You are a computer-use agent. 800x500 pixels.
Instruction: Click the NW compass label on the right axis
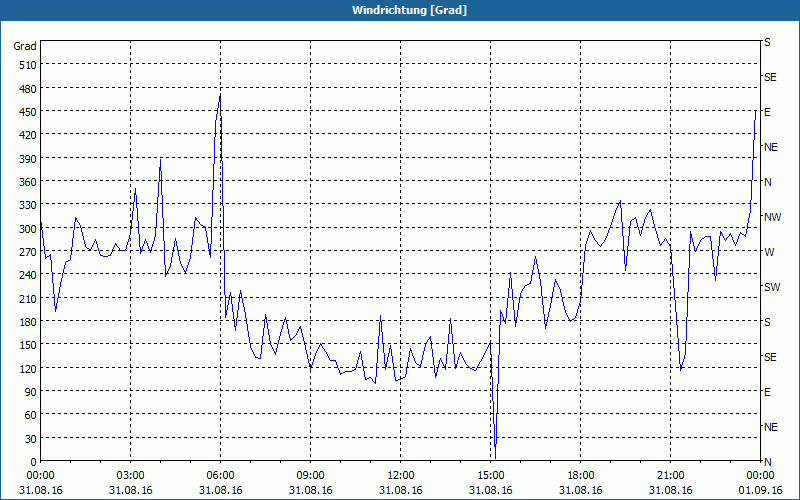click(x=772, y=217)
